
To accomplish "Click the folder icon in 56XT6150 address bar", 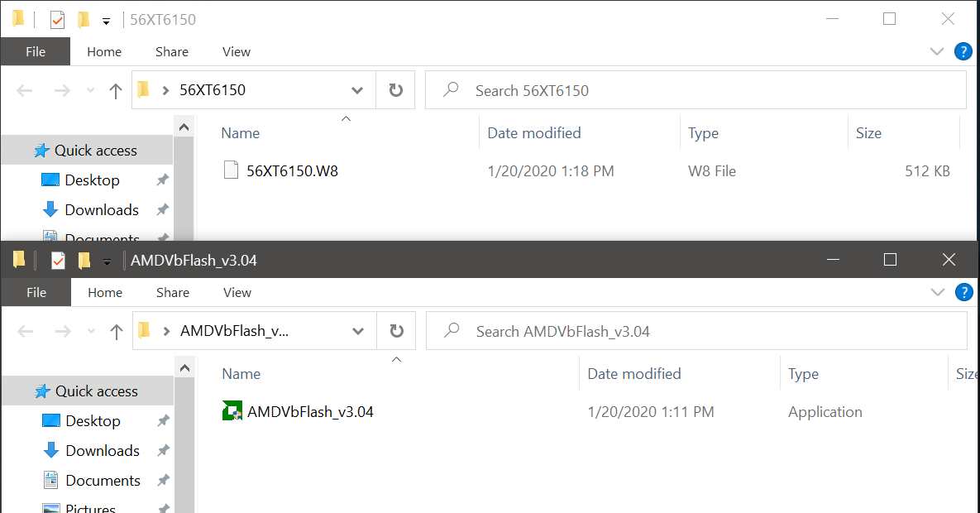I will [143, 89].
